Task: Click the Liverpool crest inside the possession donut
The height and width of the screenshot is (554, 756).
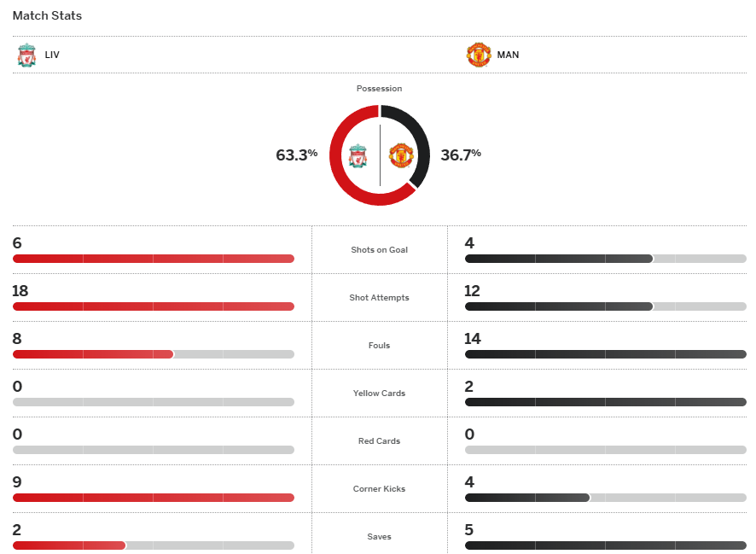Action: pyautogui.click(x=358, y=156)
